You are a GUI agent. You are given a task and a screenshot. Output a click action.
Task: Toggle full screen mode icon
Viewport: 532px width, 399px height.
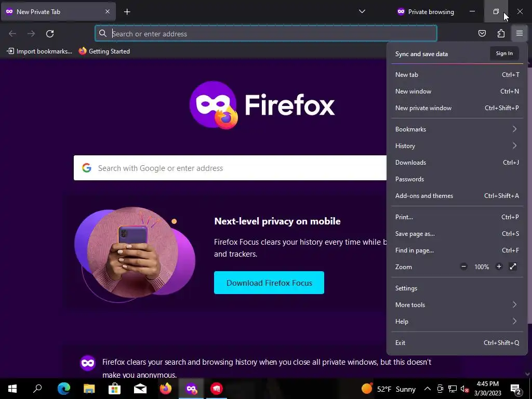[513, 267]
